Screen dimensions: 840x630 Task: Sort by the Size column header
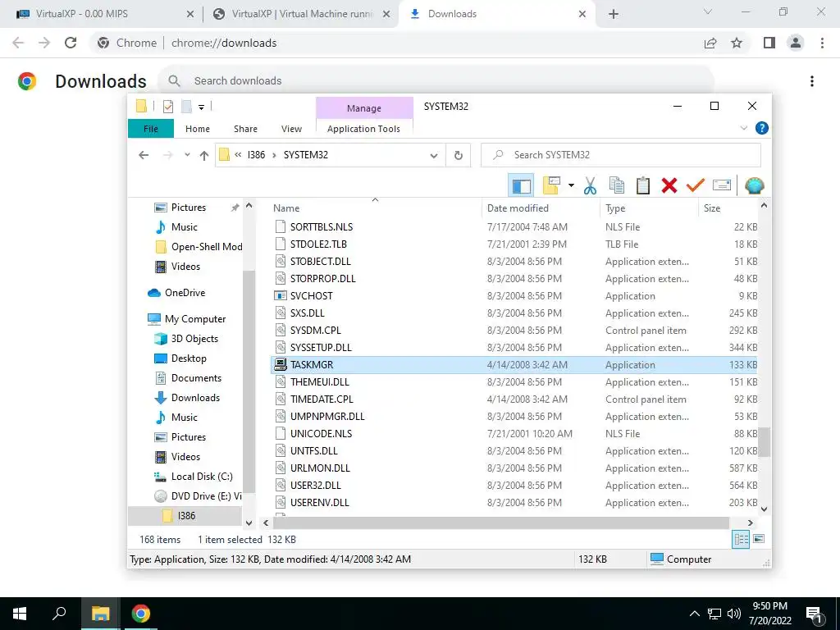tap(728, 208)
